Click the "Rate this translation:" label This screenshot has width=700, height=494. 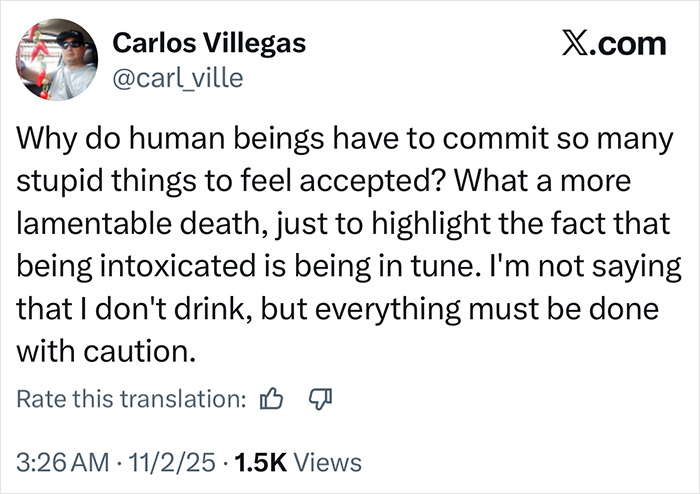point(132,399)
